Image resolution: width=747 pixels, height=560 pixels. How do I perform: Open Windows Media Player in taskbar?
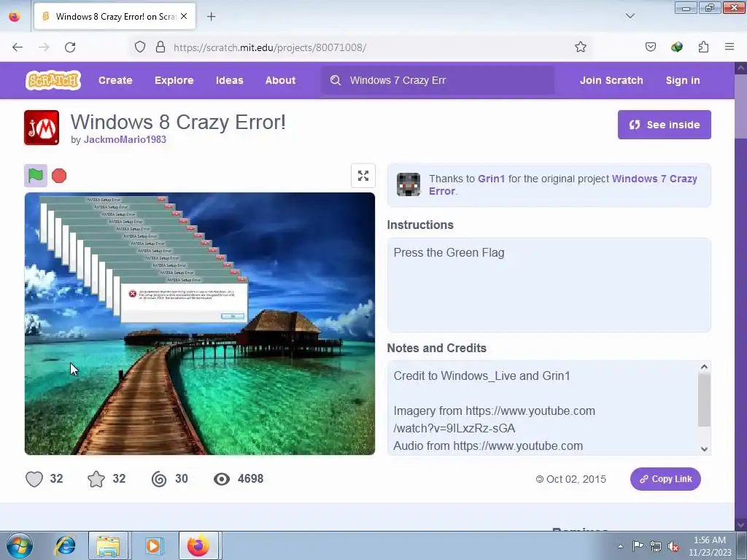(x=153, y=545)
